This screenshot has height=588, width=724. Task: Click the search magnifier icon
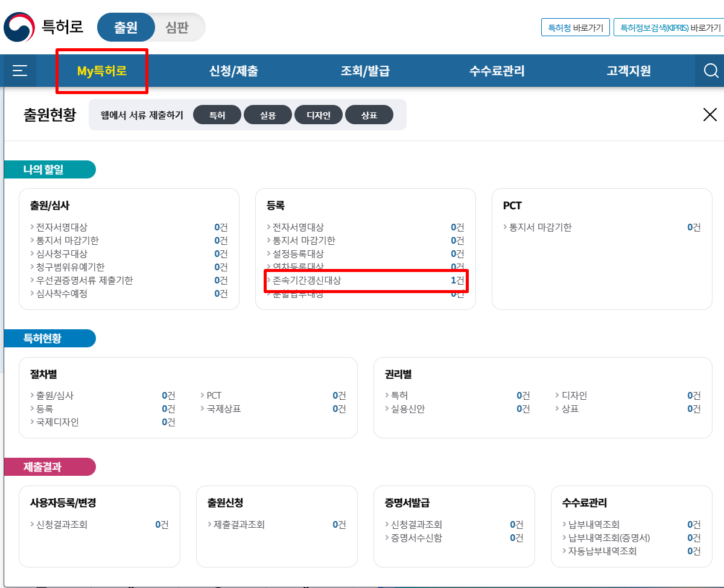click(711, 71)
